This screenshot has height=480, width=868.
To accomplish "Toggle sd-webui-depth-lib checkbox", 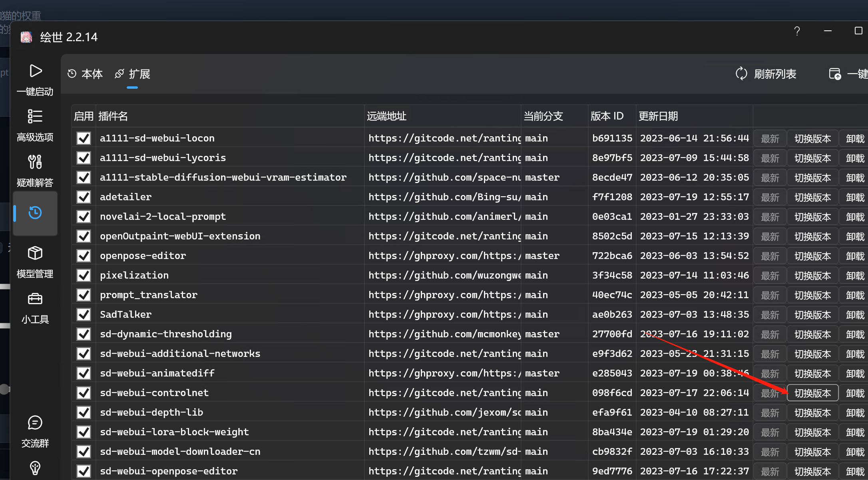I will click(84, 412).
